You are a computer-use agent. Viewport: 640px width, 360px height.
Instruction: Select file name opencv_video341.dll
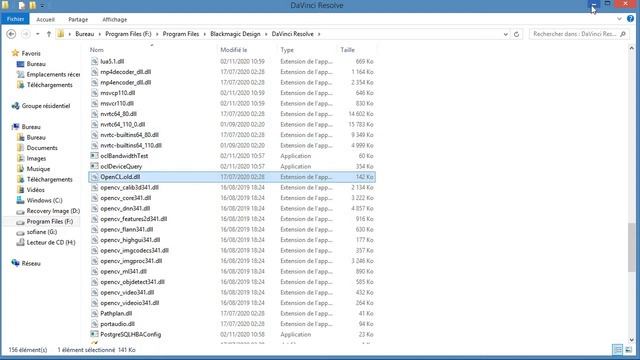(x=127, y=293)
